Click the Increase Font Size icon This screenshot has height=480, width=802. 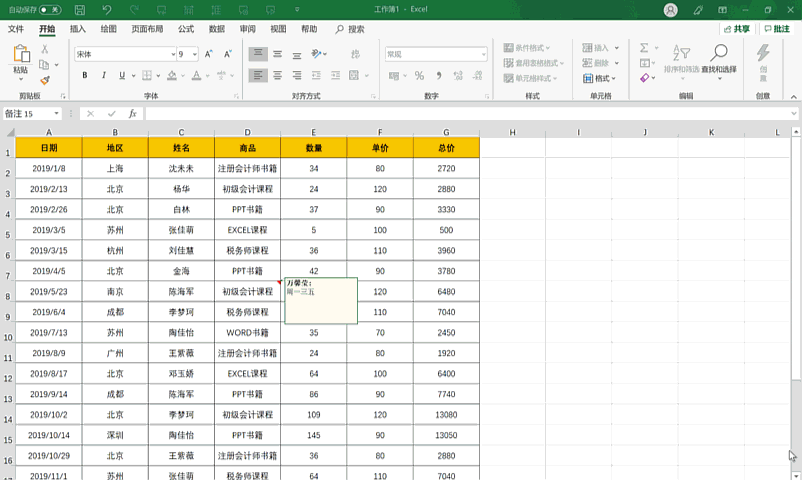click(209, 54)
